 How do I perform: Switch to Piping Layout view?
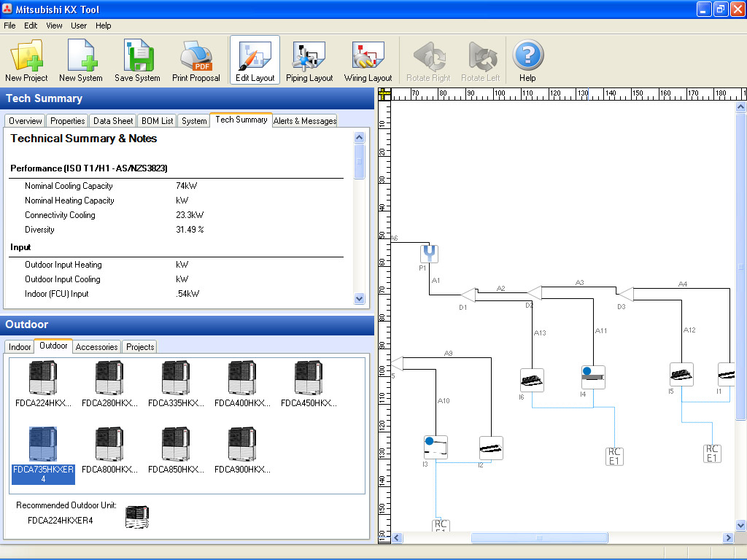tap(309, 60)
